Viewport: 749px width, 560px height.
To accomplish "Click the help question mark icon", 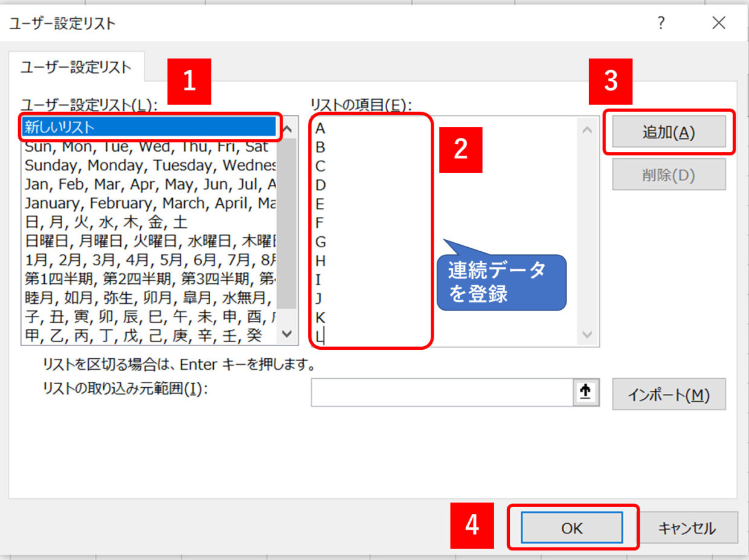I will click(661, 24).
